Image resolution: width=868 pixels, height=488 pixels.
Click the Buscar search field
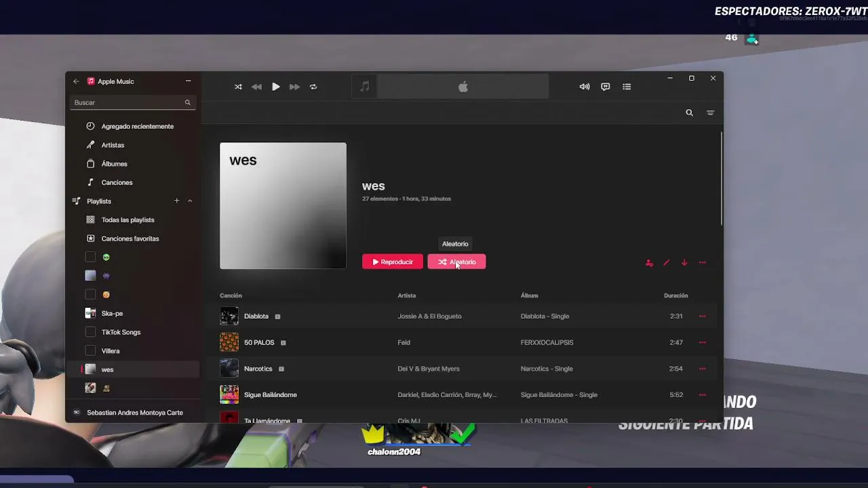coord(132,102)
